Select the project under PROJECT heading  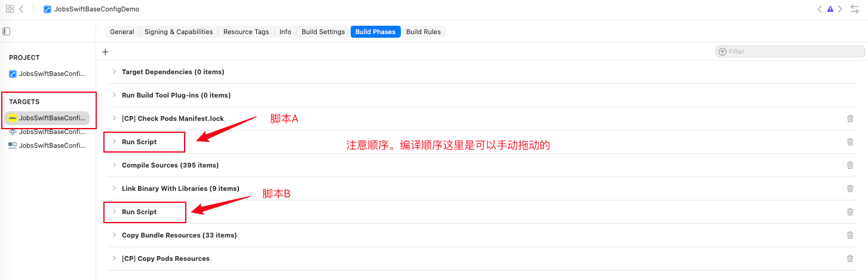click(x=47, y=74)
